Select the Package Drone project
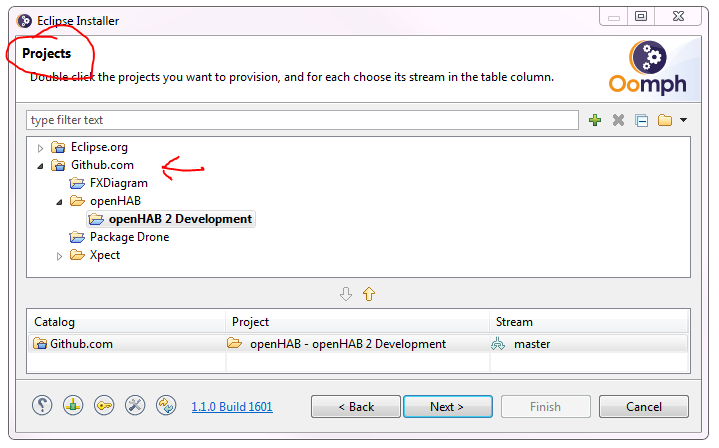This screenshot has height=448, width=719. [x=129, y=237]
